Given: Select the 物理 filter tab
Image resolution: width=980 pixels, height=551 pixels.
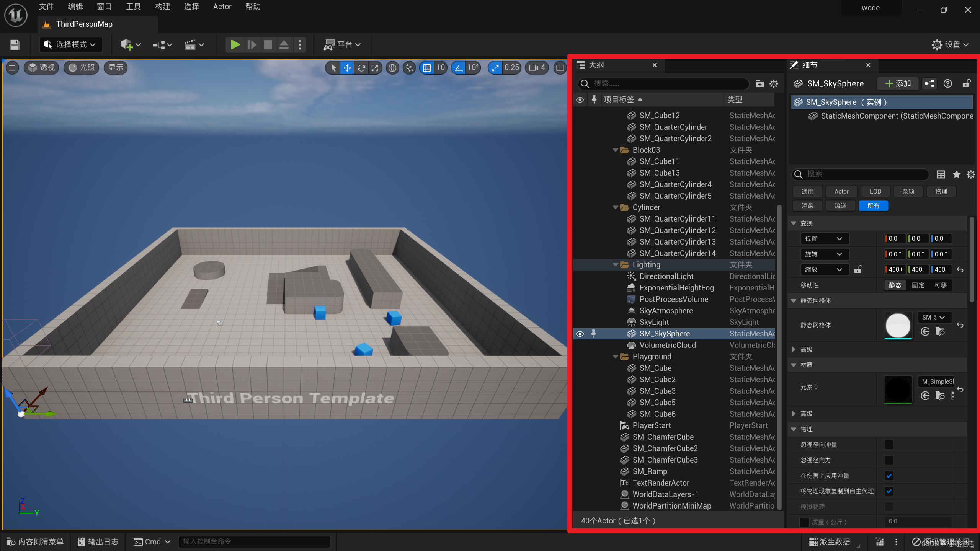Looking at the screenshot, I should click(941, 191).
